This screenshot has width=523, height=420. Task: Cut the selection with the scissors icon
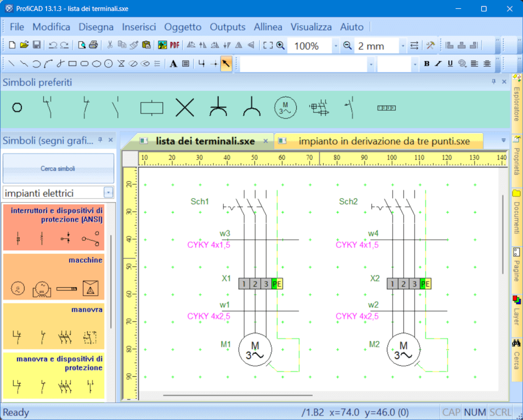point(110,45)
